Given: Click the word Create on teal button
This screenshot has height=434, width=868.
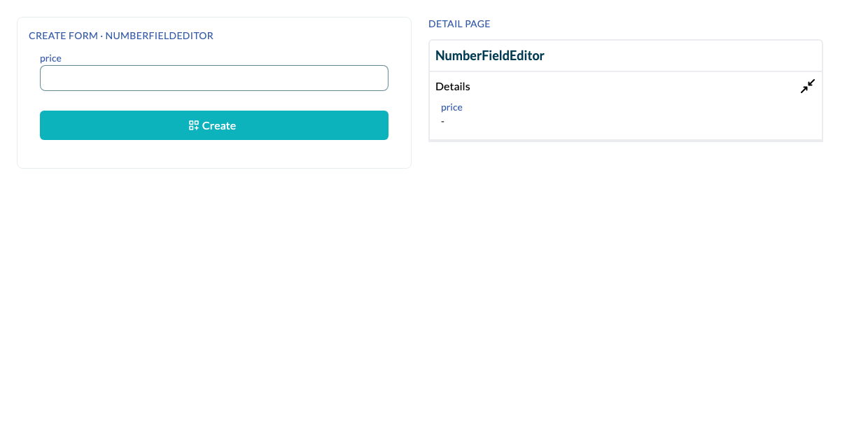Looking at the screenshot, I should [x=219, y=125].
